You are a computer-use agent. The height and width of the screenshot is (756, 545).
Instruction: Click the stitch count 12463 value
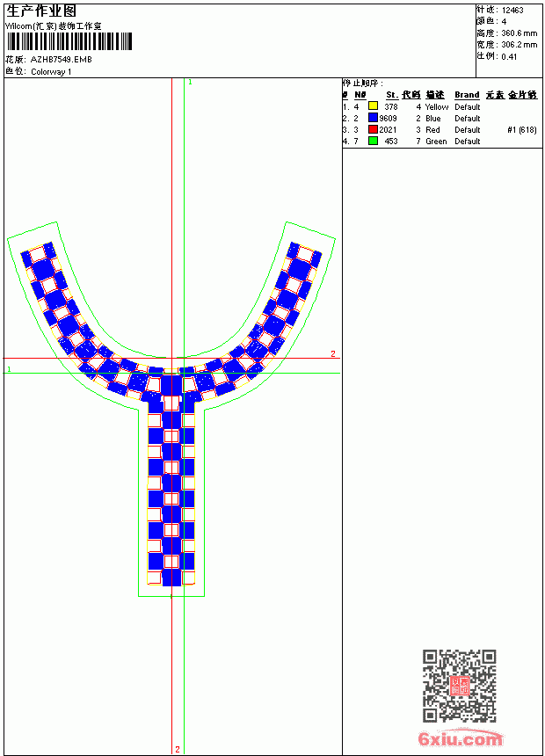[512, 11]
